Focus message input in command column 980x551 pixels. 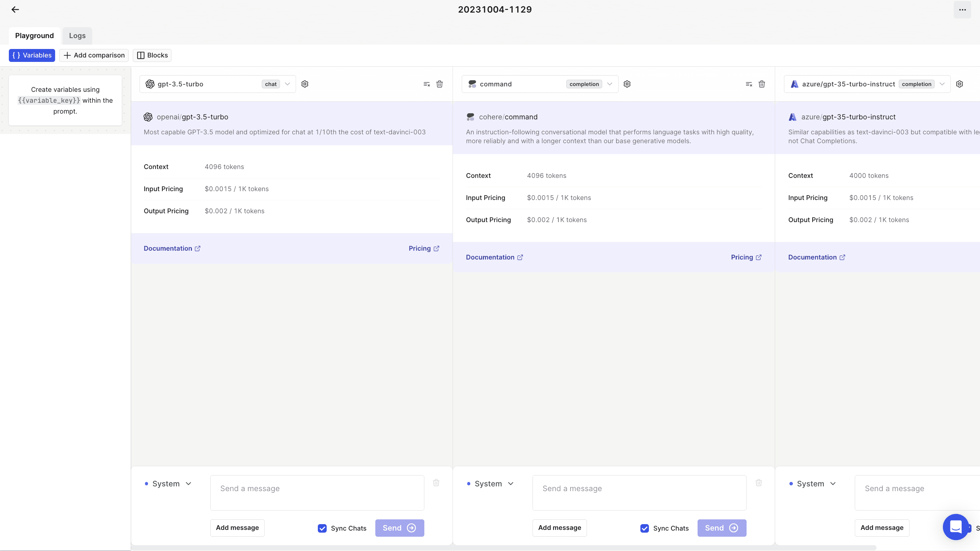[x=639, y=493]
